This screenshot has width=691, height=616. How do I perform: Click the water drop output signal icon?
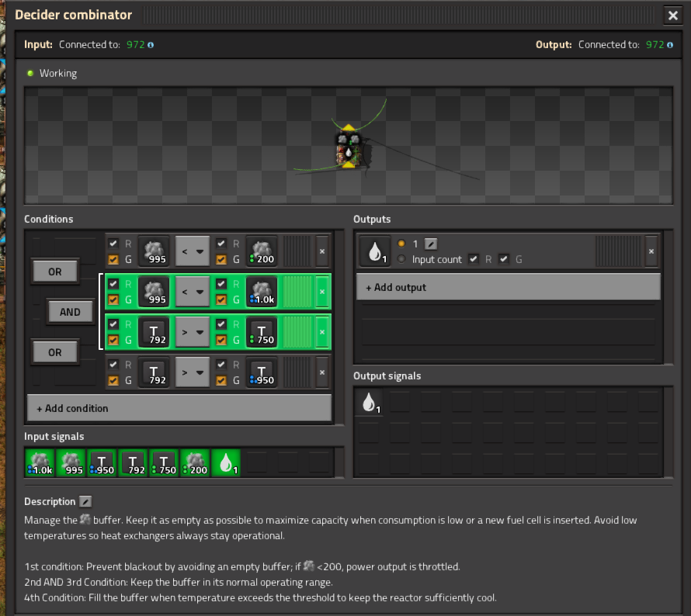373,251
